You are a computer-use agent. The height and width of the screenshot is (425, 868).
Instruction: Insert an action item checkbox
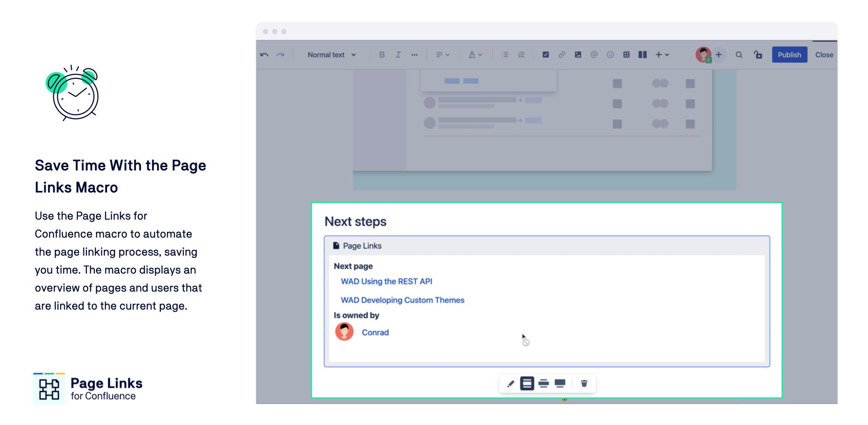(x=546, y=55)
